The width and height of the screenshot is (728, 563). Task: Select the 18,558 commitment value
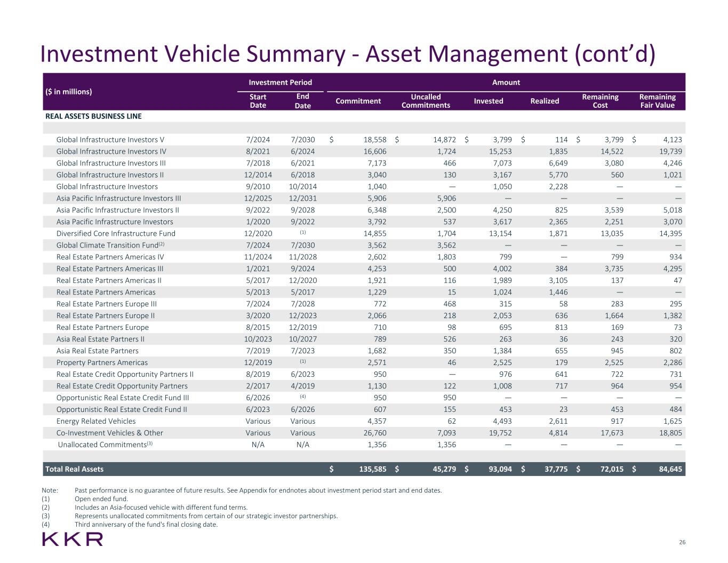point(375,140)
